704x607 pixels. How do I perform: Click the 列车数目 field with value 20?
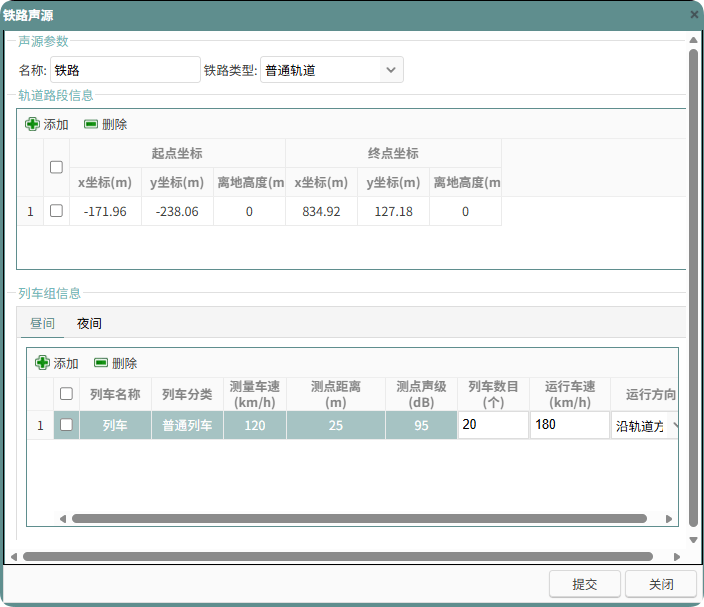(493, 425)
